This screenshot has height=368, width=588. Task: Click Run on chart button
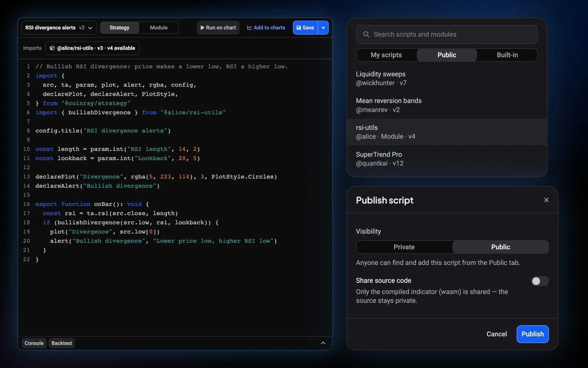[218, 28]
